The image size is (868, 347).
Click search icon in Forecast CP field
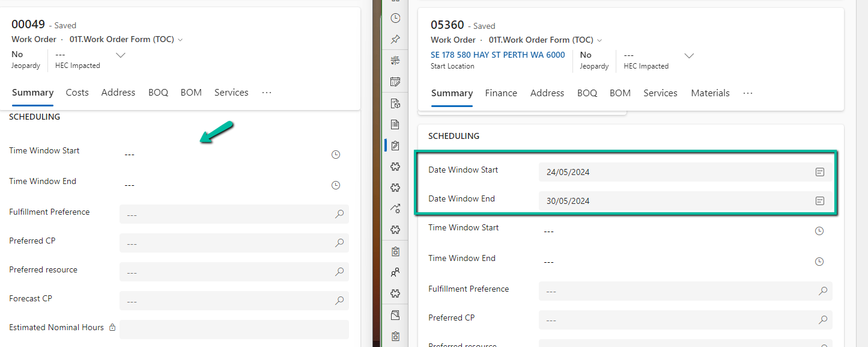339,301
